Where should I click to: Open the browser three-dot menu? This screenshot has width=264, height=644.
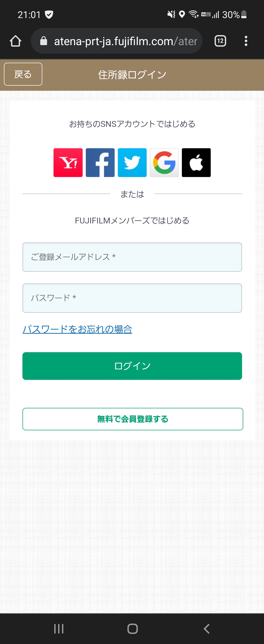pos(246,41)
